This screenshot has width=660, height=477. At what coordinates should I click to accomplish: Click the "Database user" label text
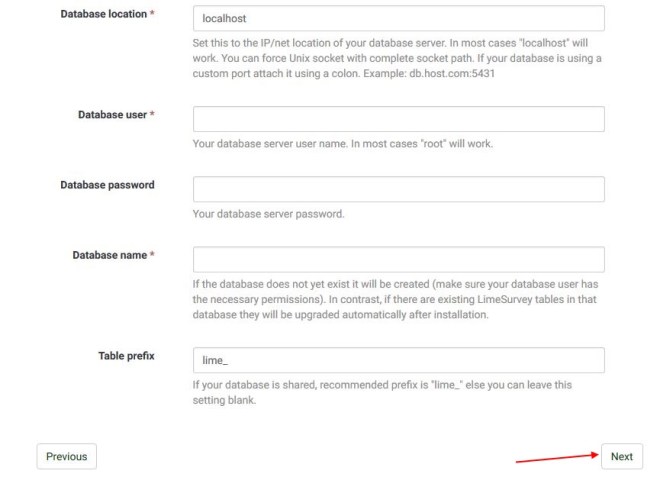pyautogui.click(x=112, y=114)
